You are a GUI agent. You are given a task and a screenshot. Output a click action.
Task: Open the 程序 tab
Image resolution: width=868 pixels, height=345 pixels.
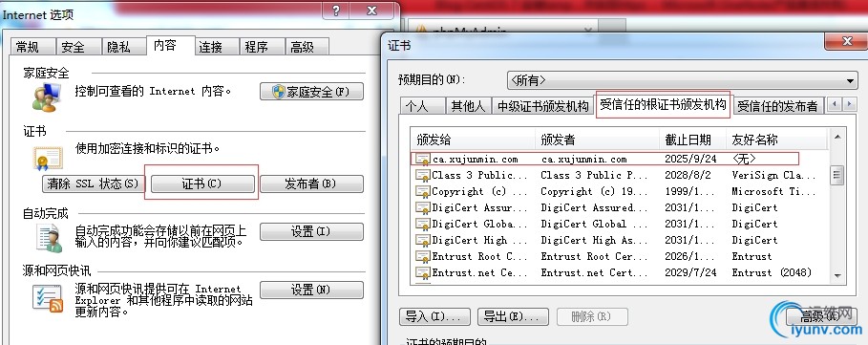[x=263, y=47]
